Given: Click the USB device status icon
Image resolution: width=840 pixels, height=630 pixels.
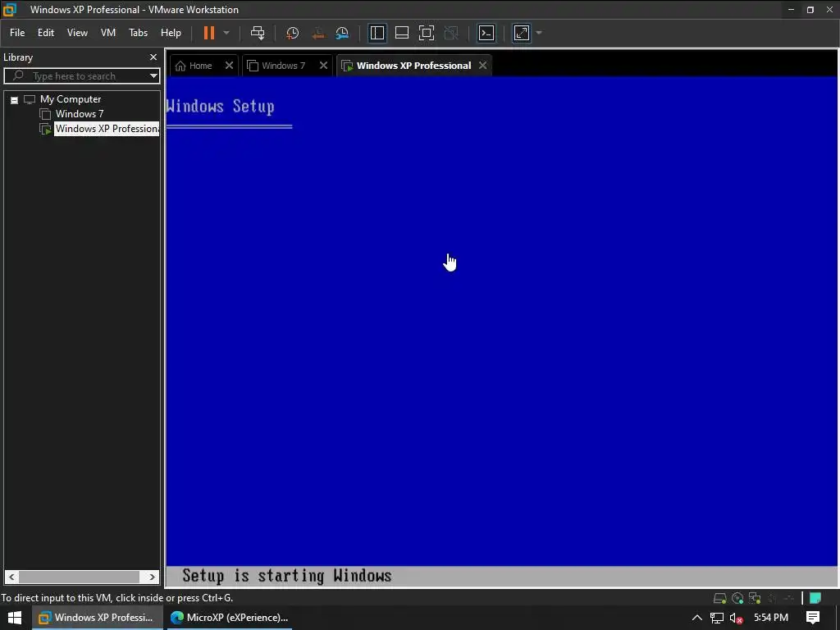Looking at the screenshot, I should click(x=789, y=598).
